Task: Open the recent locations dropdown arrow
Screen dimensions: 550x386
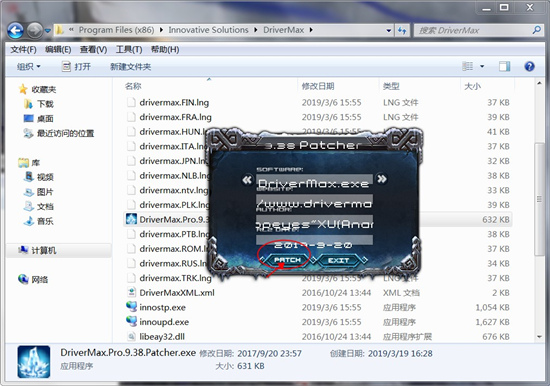Action: point(48,31)
